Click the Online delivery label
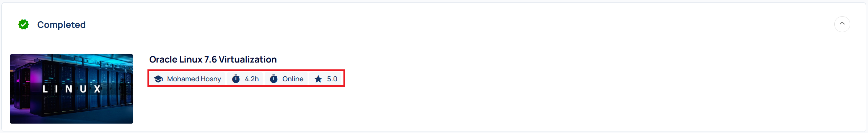The image size is (868, 133). pyautogui.click(x=293, y=79)
